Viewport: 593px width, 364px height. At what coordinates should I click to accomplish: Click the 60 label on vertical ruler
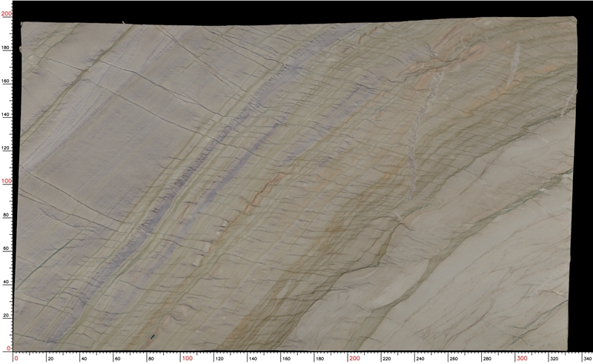click(x=6, y=248)
